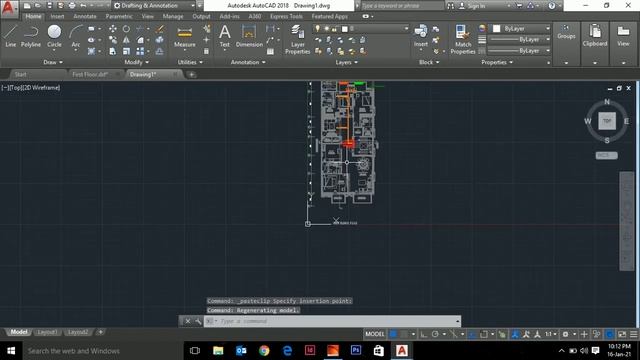Select the Text annotation tool
The image size is (640, 360).
tap(224, 36)
